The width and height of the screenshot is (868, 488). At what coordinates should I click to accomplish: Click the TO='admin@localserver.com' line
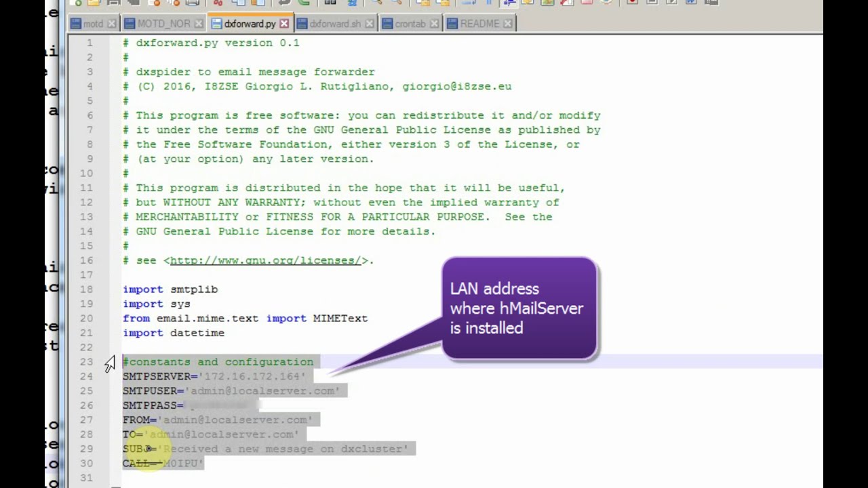(x=211, y=434)
